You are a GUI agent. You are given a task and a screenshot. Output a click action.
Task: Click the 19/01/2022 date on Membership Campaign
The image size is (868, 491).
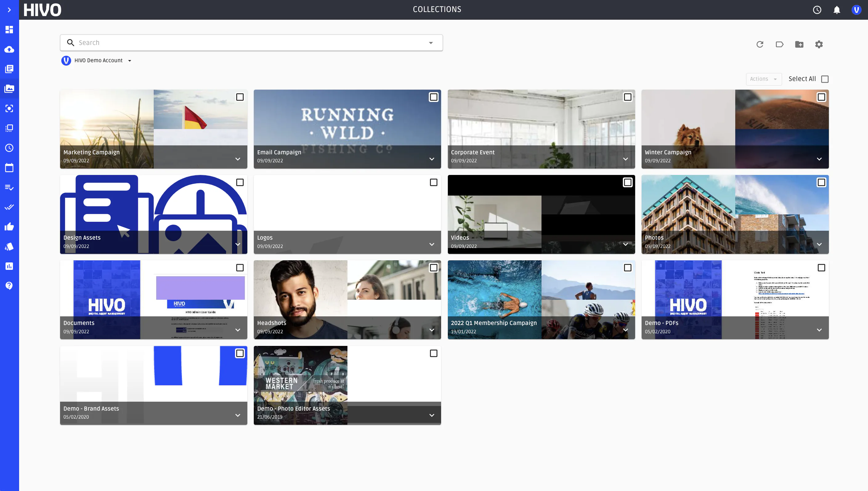tap(464, 331)
